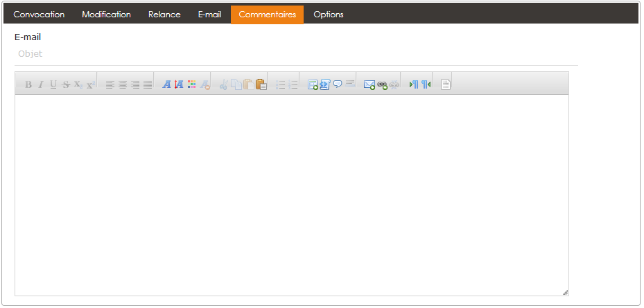This screenshot has width=644, height=308.
Task: Click inside the e-mail body editor
Action: tap(292, 194)
